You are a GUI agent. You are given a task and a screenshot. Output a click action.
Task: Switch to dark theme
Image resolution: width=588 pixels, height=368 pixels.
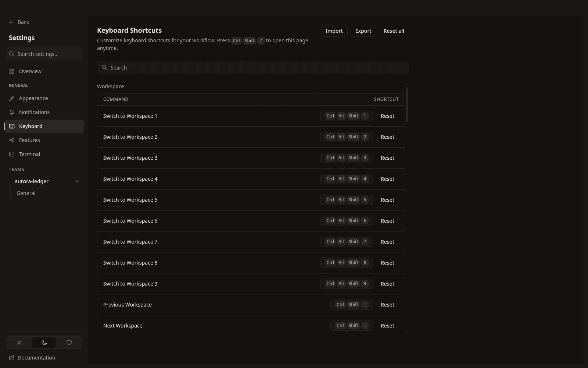click(x=44, y=343)
